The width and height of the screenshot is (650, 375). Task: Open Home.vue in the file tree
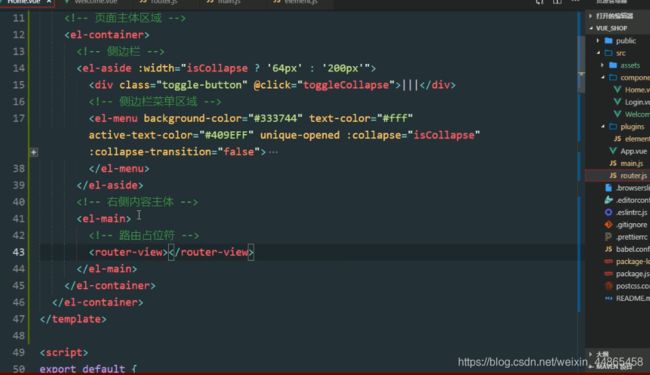click(x=638, y=90)
